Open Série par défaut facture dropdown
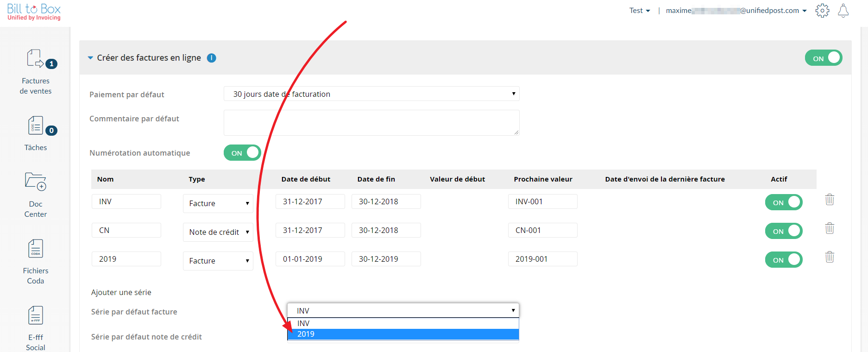Image resolution: width=868 pixels, height=352 pixels. 403,310
